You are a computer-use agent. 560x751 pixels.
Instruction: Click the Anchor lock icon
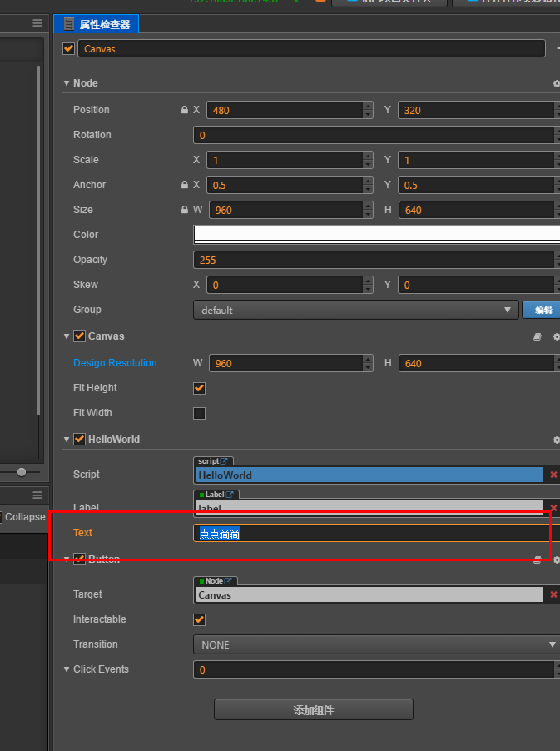(184, 184)
